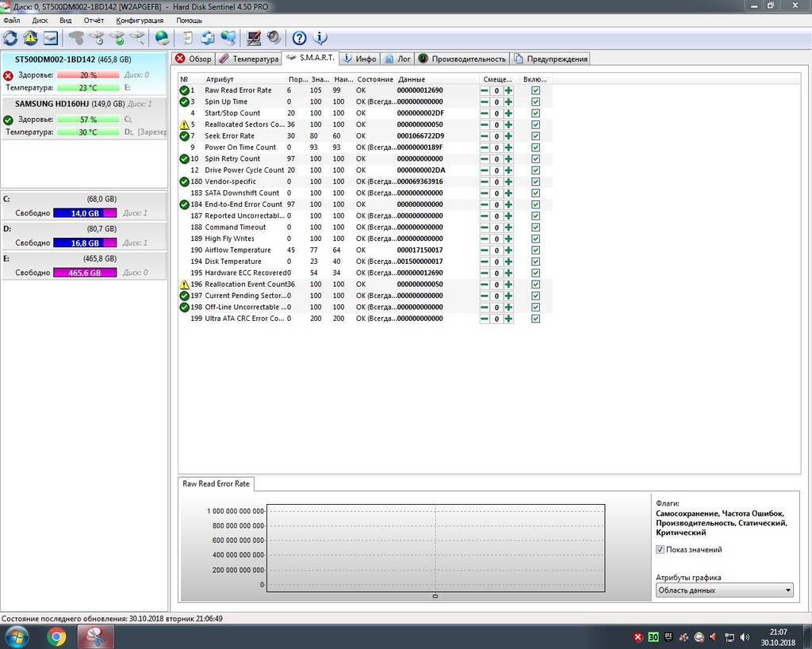Click the info bubble toolbar icon
The height and width of the screenshot is (649, 812).
point(320,38)
